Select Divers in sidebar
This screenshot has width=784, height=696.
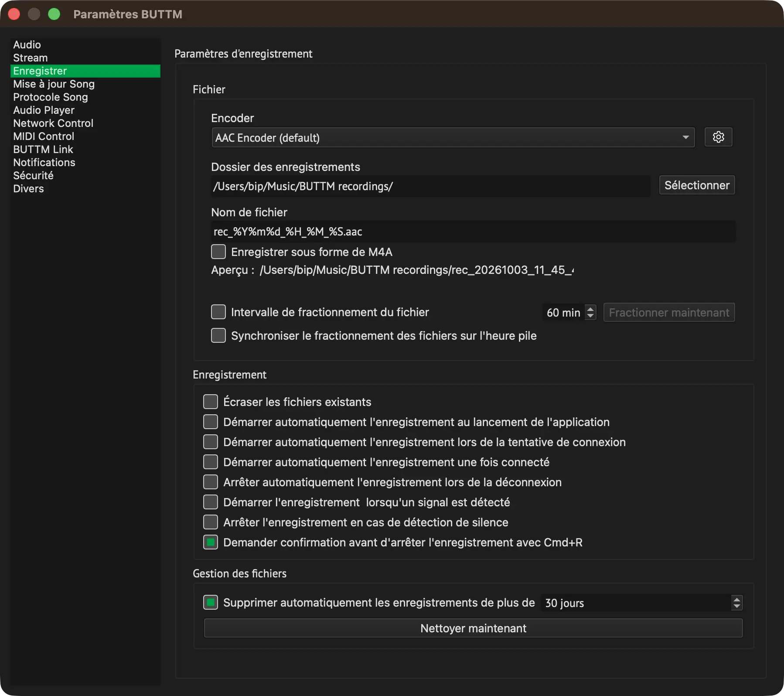(x=85, y=189)
